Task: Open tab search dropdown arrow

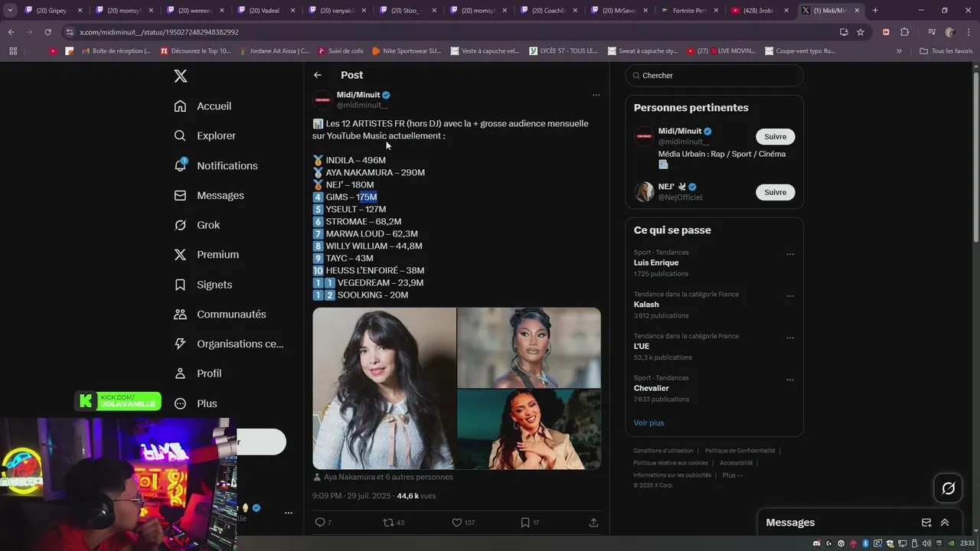Action: pyautogui.click(x=10, y=11)
